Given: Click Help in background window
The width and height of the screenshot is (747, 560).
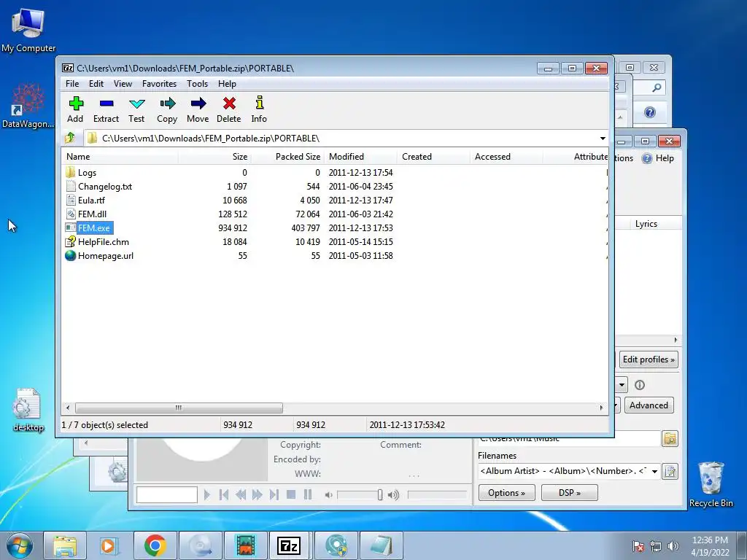Looking at the screenshot, I should point(658,158).
